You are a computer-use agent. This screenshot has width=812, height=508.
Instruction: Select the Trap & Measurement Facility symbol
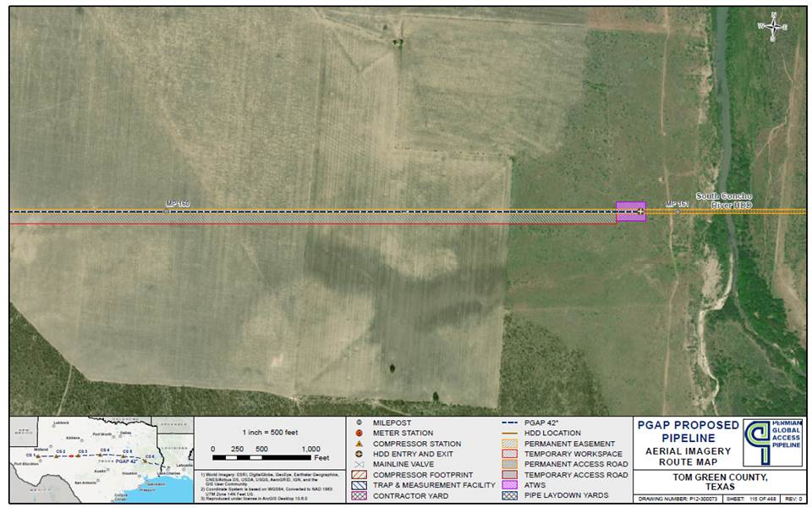359,485
